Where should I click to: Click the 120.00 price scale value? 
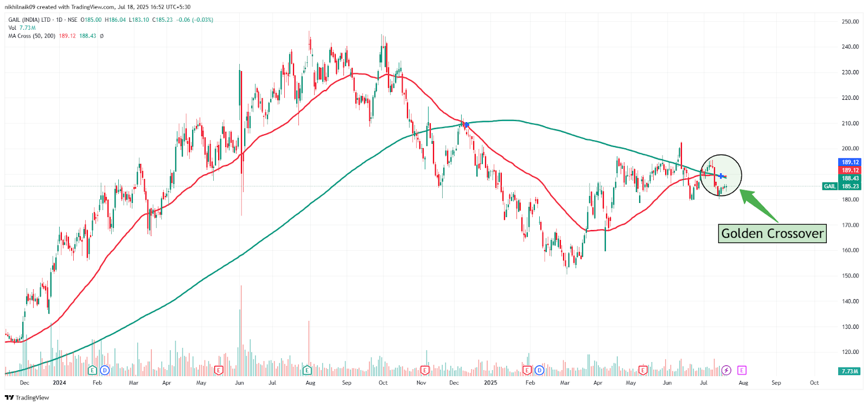coord(850,352)
